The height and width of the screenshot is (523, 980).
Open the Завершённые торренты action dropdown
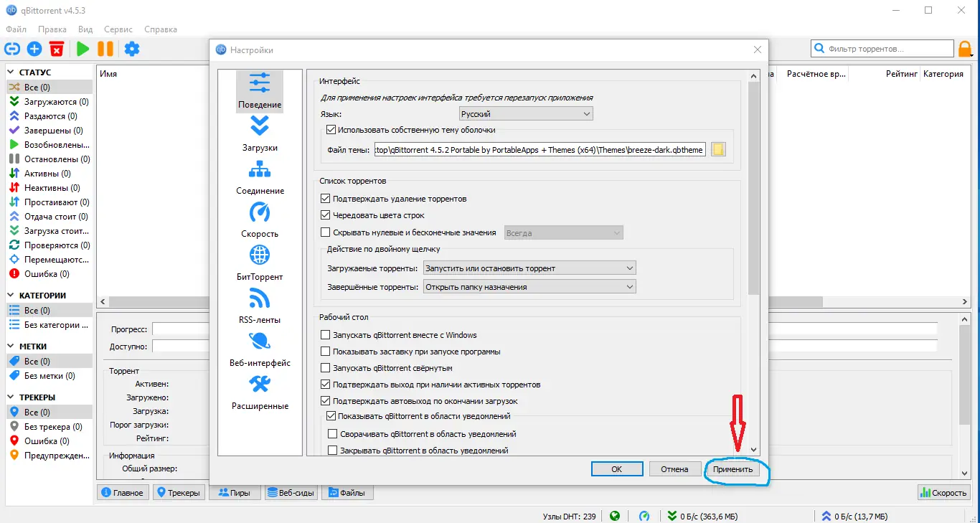click(x=529, y=286)
